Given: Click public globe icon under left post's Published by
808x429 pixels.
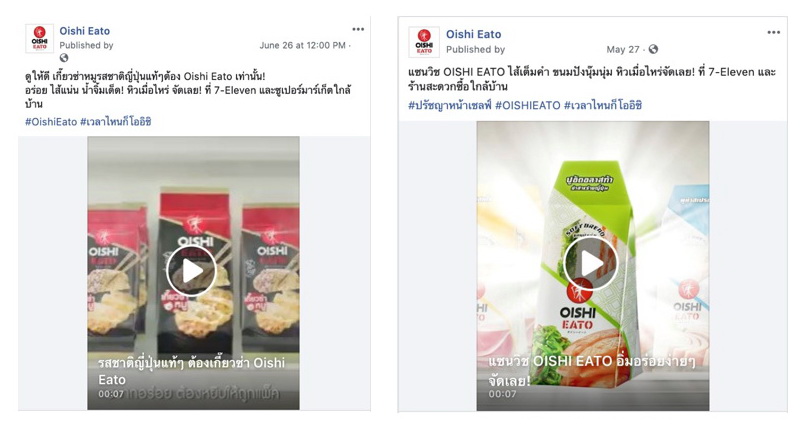Looking at the screenshot, I should coord(64,58).
